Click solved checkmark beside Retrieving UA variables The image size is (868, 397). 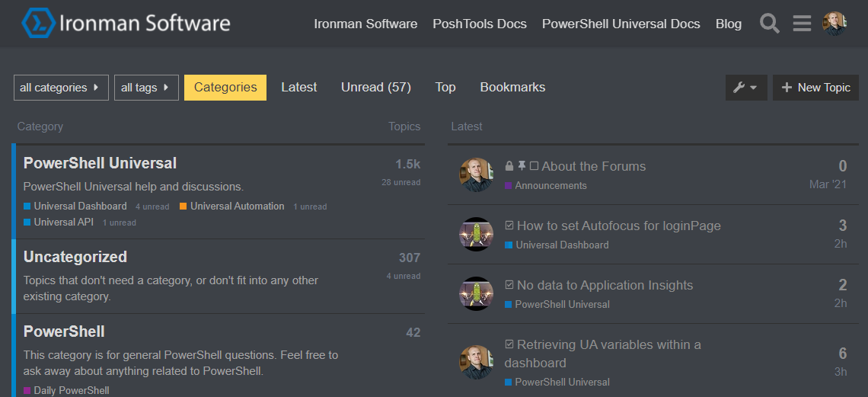coord(509,344)
